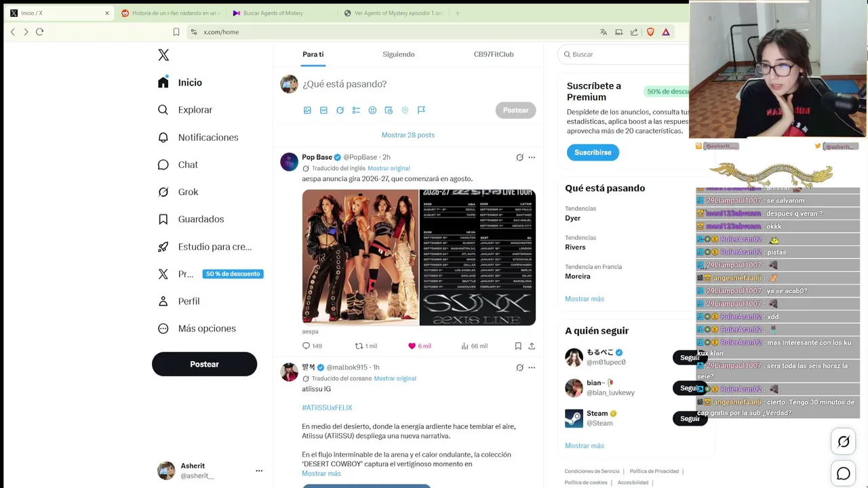Switch to Historia de un i-fan browser tab
The image size is (868, 488).
[x=170, y=13]
